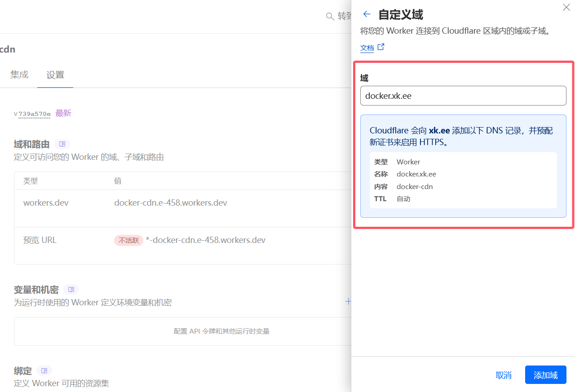Click the external link icon next to 文档

[x=380, y=47]
